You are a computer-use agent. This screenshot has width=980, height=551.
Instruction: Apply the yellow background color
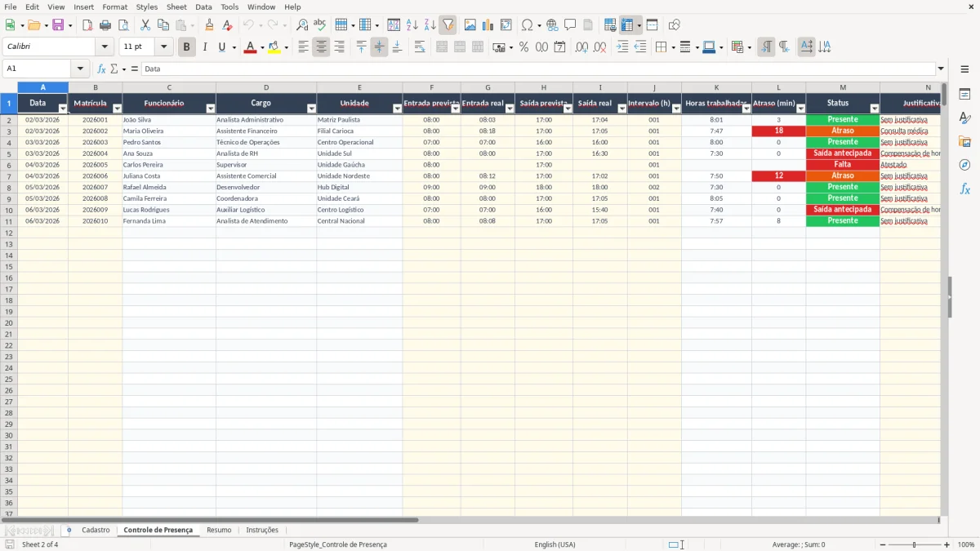274,47
